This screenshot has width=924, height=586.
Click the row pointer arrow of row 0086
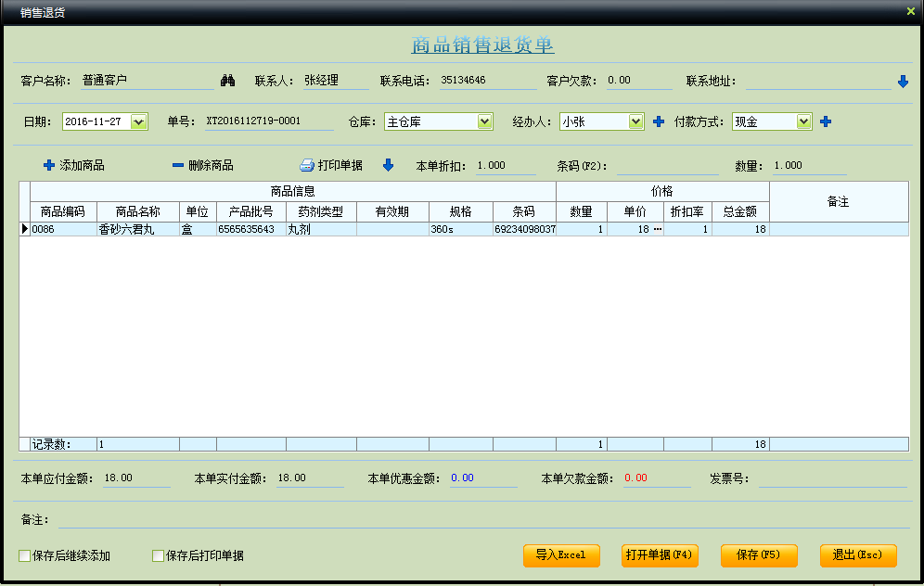pos(24,229)
